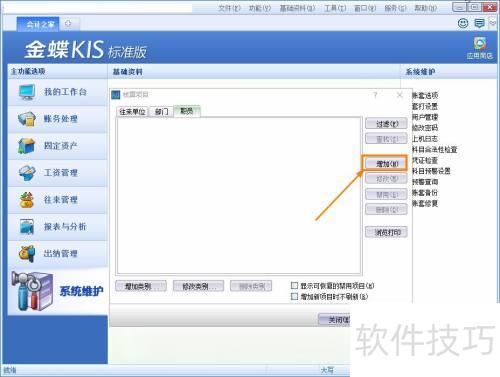
Task: Select the 职员 tab
Action: click(187, 111)
